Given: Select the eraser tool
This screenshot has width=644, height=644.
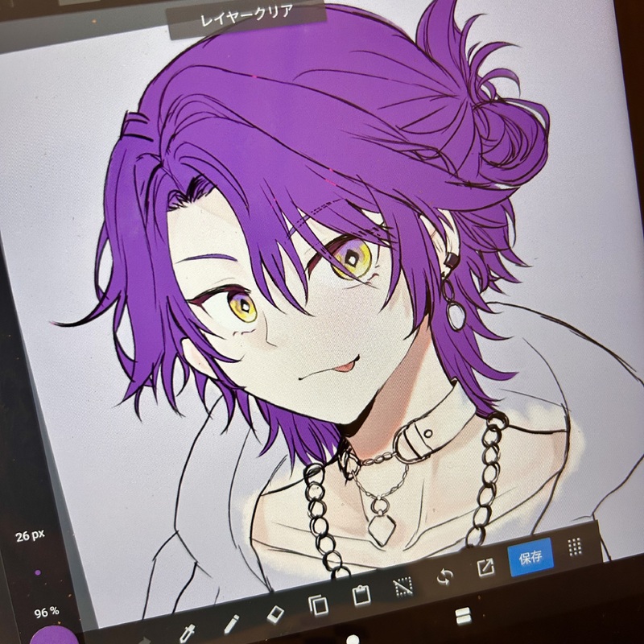Looking at the screenshot, I should [275, 614].
